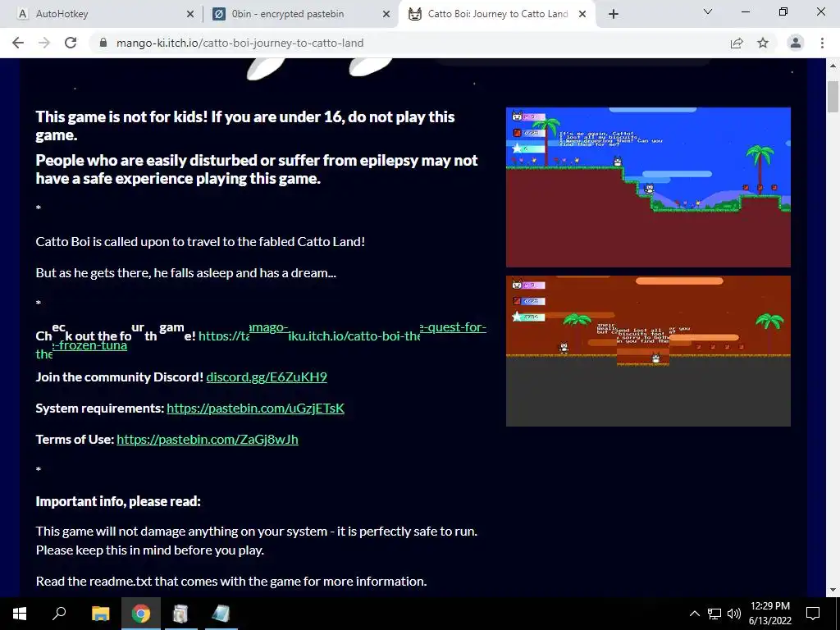Image resolution: width=840 pixels, height=630 pixels.
Task: Click the page's vertical scrollbar thumb
Action: click(x=833, y=97)
